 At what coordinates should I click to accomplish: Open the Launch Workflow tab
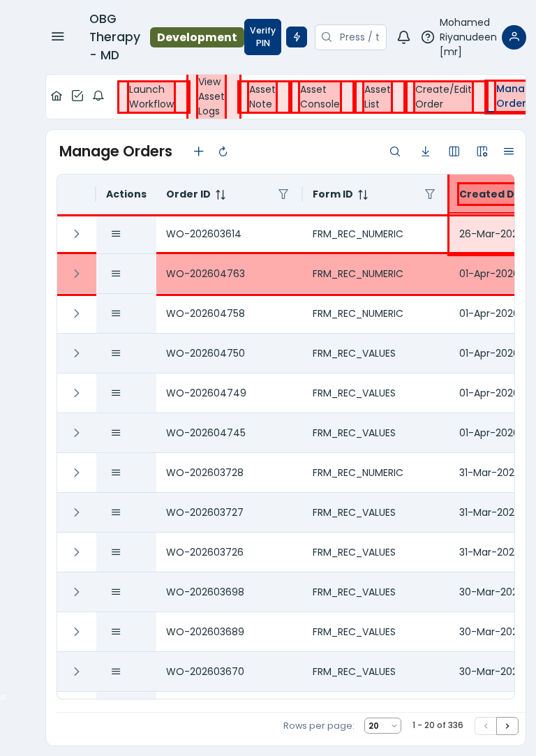click(x=151, y=97)
